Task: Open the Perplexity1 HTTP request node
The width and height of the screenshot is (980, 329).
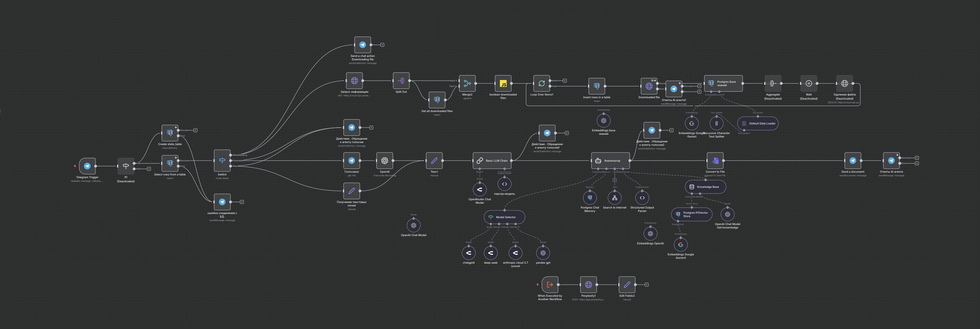Action: coord(588,284)
